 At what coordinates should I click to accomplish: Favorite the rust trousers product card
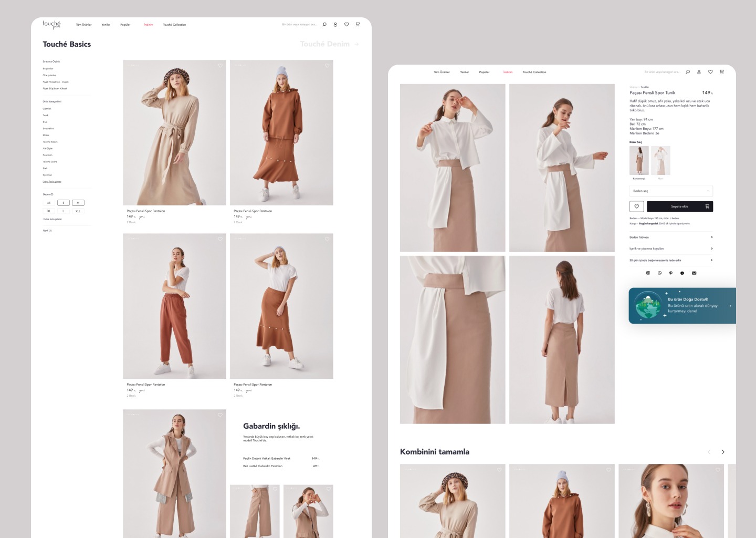(x=220, y=239)
